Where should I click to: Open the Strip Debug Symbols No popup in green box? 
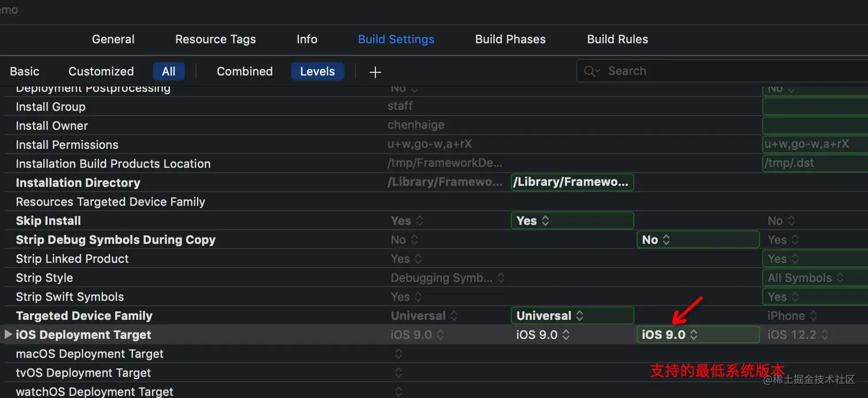tap(698, 239)
